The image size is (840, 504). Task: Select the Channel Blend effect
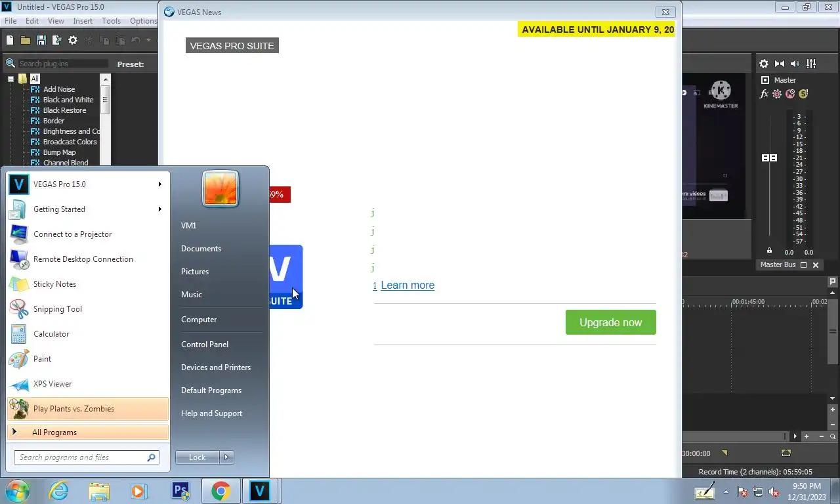tap(66, 163)
